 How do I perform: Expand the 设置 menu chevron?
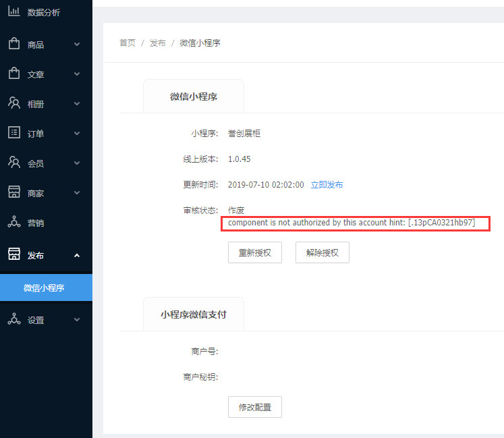click(x=77, y=320)
